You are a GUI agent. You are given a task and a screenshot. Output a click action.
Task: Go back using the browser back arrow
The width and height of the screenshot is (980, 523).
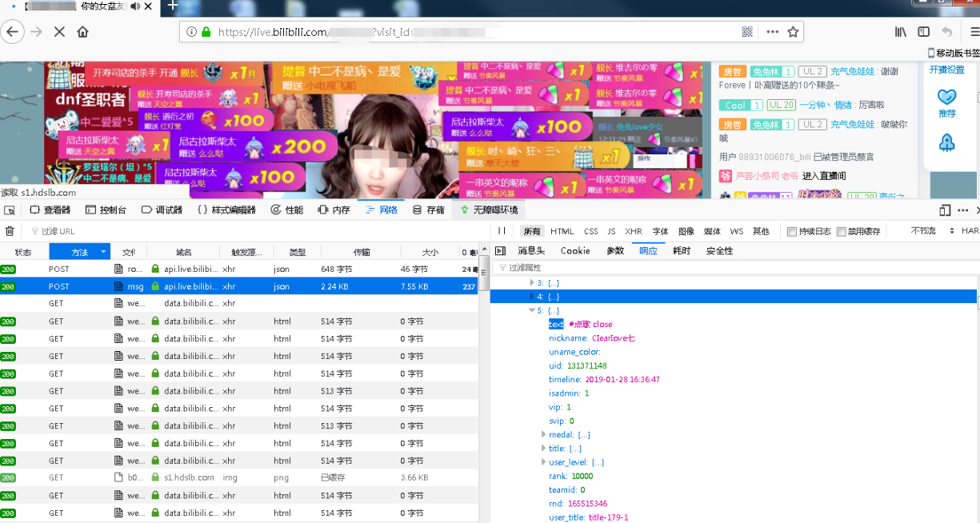(x=12, y=32)
